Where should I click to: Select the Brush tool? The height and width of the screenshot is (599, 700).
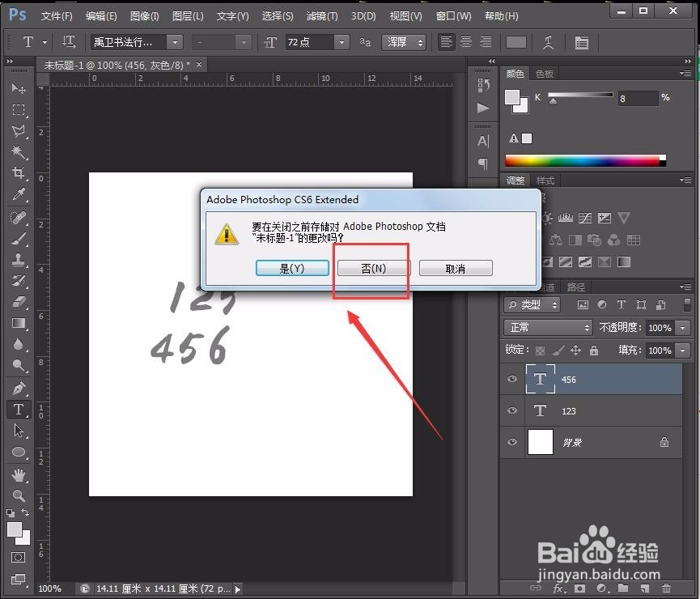[19, 239]
